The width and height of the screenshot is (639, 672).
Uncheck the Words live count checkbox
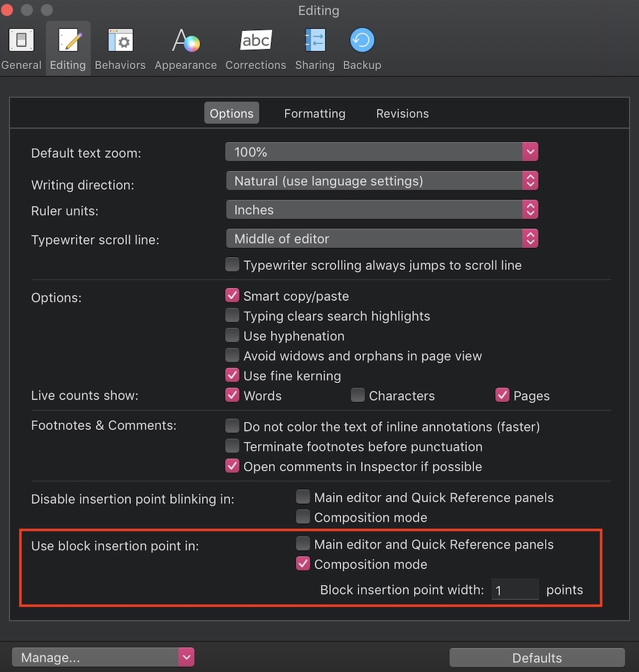233,395
